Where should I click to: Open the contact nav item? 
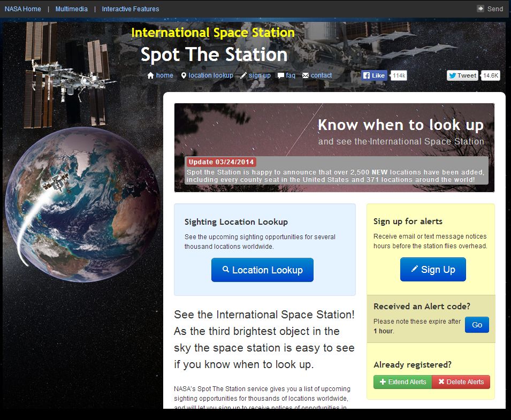click(322, 75)
